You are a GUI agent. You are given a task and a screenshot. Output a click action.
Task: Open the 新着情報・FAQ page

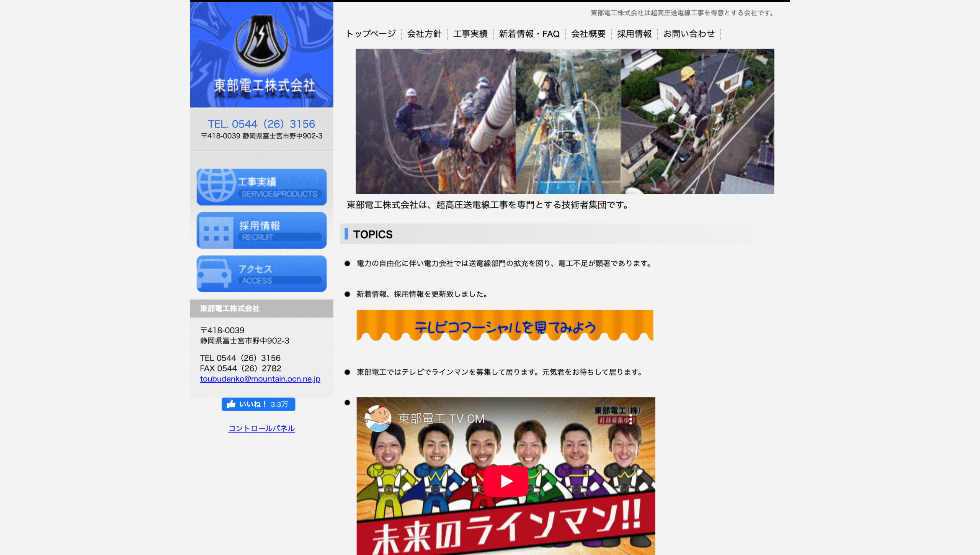coord(529,34)
